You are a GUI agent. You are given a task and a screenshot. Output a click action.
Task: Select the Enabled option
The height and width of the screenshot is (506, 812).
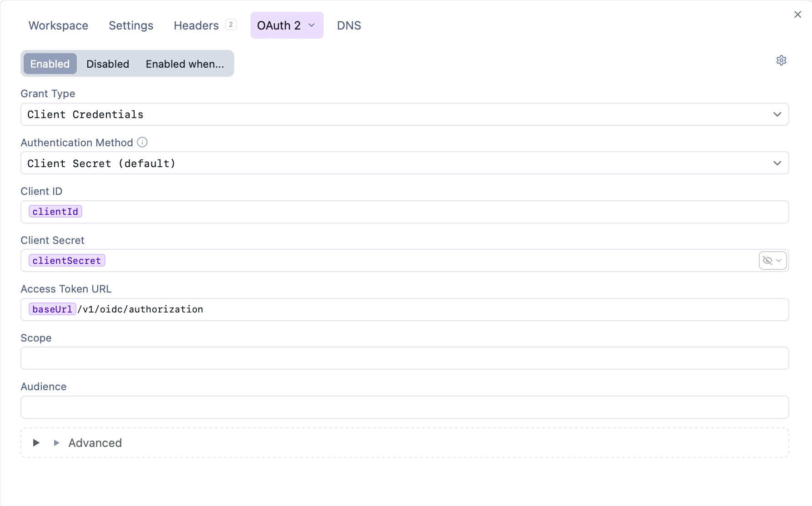point(50,64)
